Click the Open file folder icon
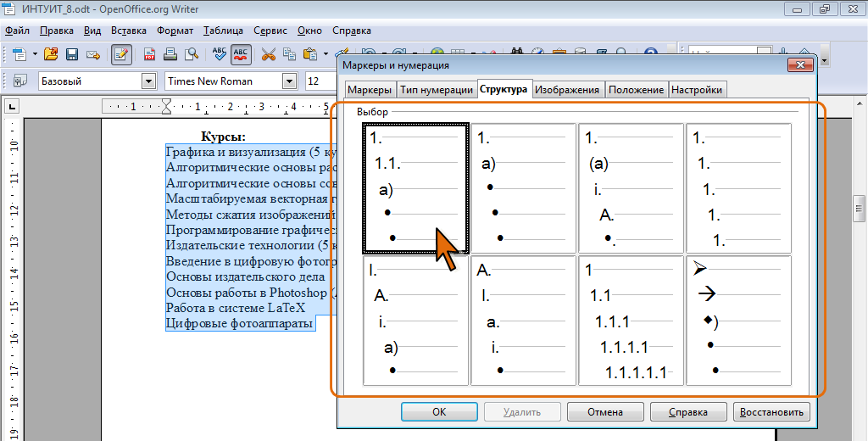Screen dimensions: 868x441 (x=51, y=54)
